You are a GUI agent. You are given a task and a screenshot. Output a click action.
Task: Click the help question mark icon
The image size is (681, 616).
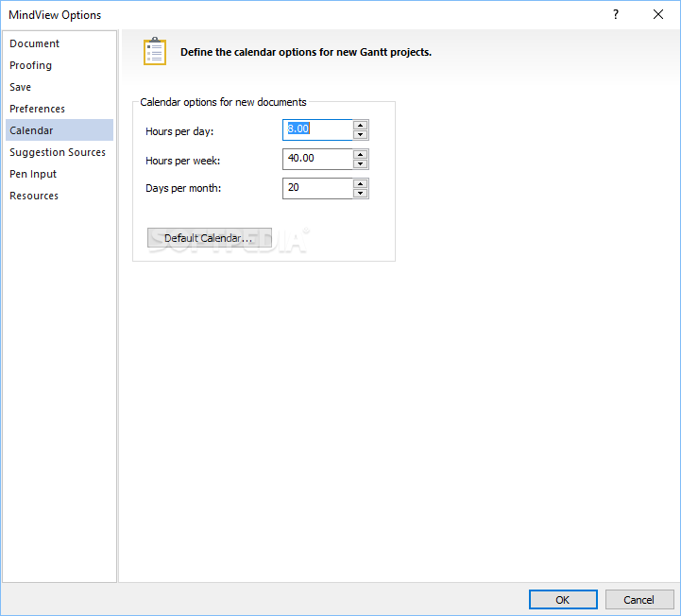[616, 14]
